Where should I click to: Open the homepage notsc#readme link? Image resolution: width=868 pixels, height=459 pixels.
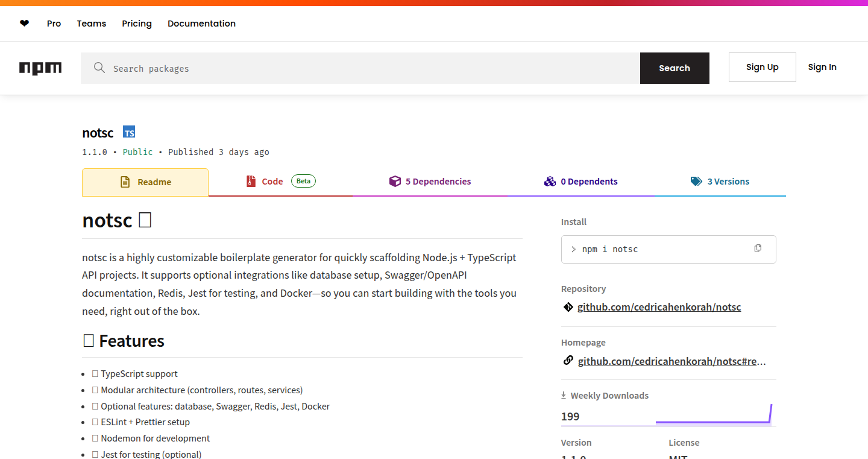(672, 361)
